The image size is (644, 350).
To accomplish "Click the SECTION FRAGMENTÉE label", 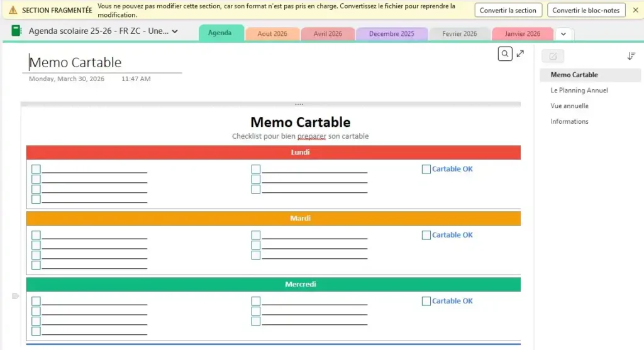I will coord(57,10).
